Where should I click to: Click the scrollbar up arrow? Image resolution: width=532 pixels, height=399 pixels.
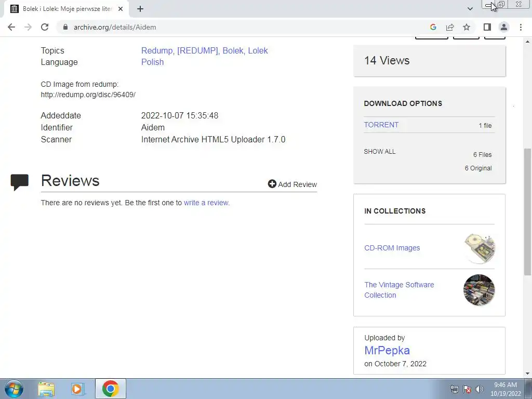[528, 42]
